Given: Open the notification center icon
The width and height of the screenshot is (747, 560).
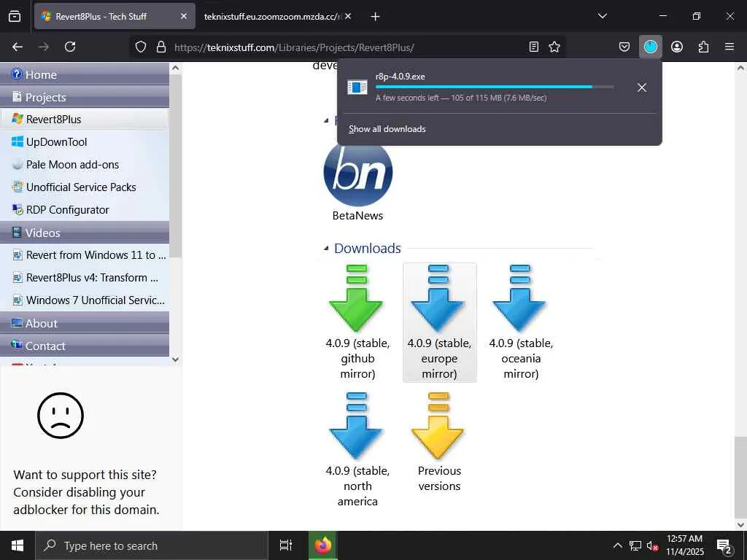Looking at the screenshot, I should [x=724, y=546].
